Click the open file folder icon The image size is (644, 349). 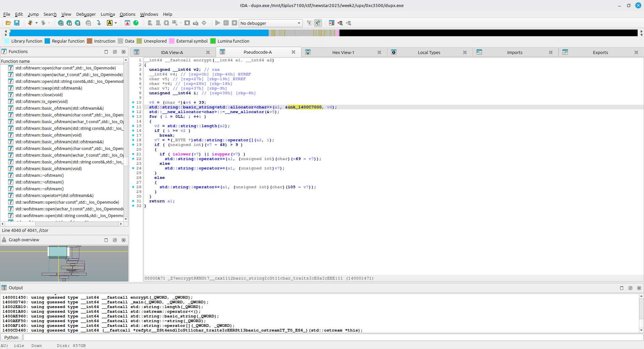click(x=8, y=23)
